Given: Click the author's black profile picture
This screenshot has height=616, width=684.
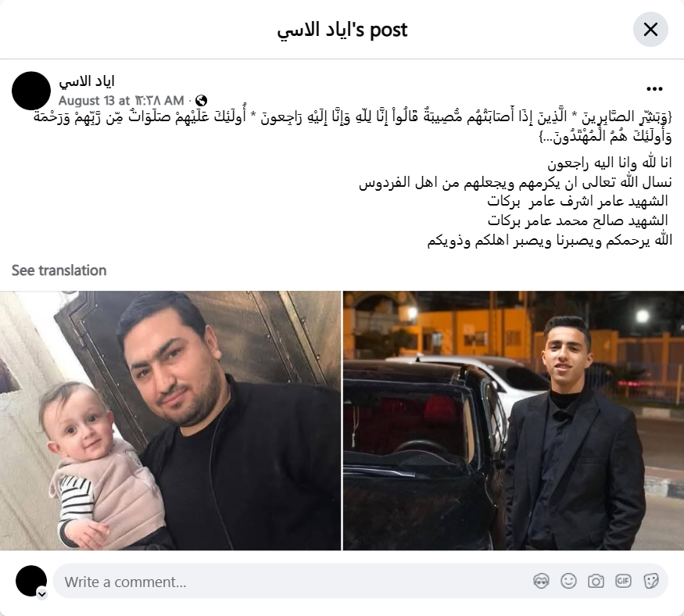Looking at the screenshot, I should 31,91.
